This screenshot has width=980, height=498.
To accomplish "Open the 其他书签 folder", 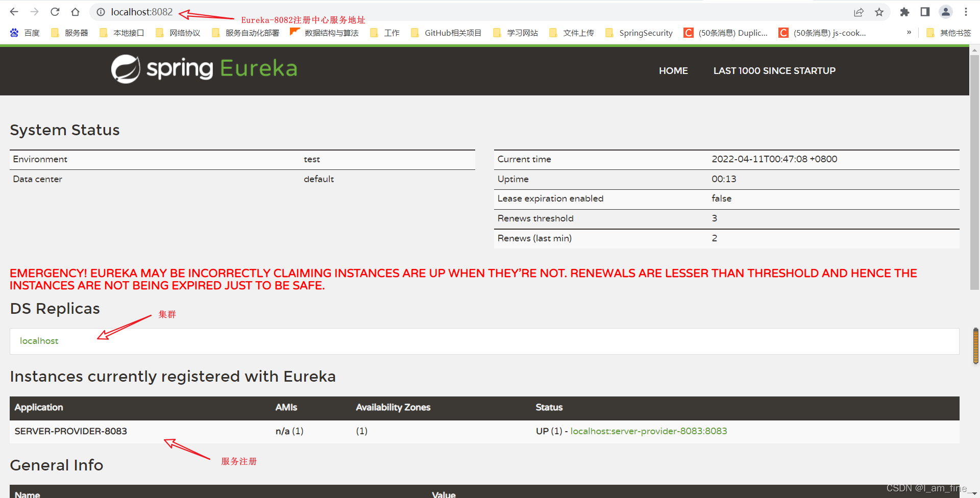I will (948, 33).
